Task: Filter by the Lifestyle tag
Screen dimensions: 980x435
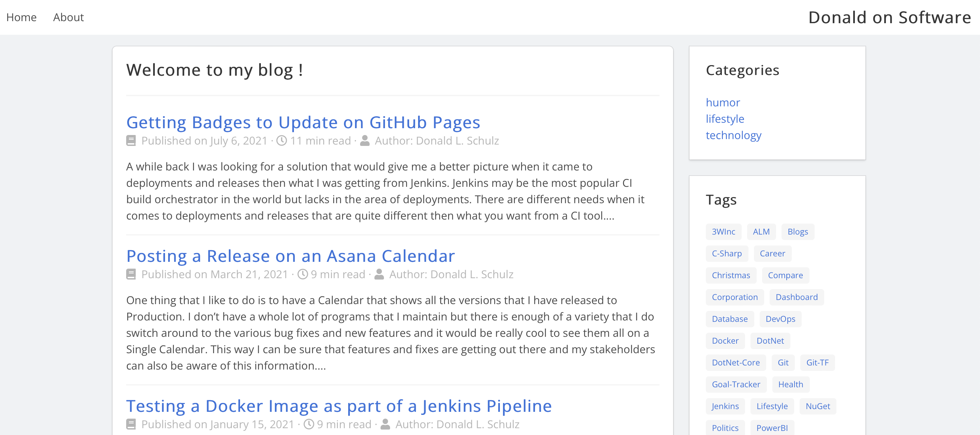Action: tap(772, 406)
